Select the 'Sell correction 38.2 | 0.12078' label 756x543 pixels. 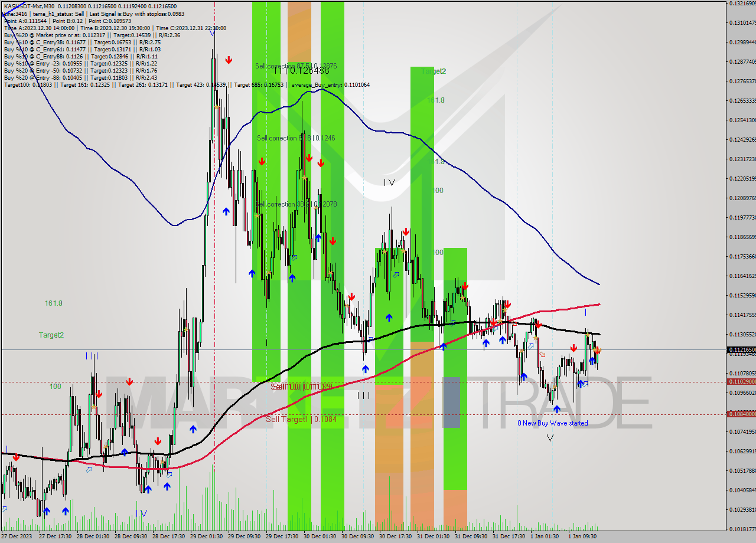point(296,204)
